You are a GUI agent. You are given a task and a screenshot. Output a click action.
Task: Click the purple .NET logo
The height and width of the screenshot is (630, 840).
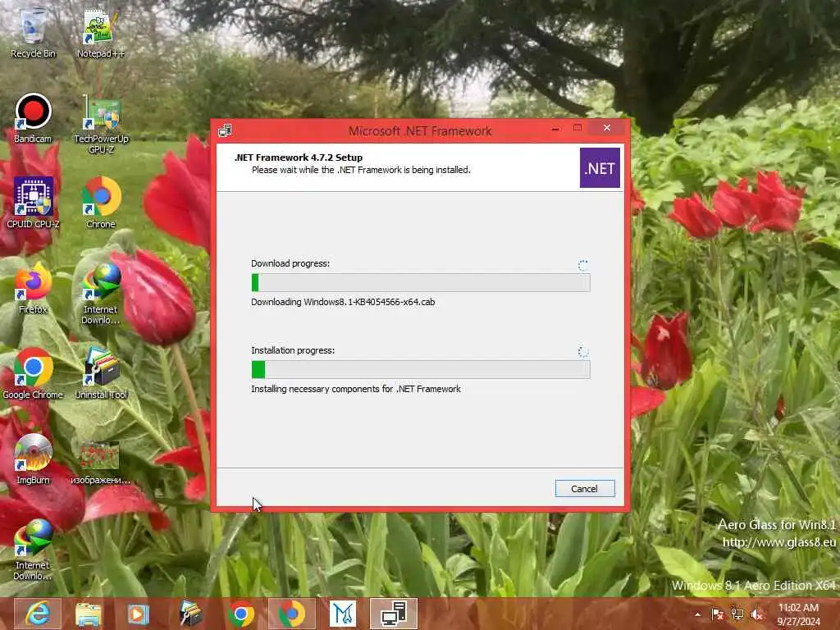600,167
